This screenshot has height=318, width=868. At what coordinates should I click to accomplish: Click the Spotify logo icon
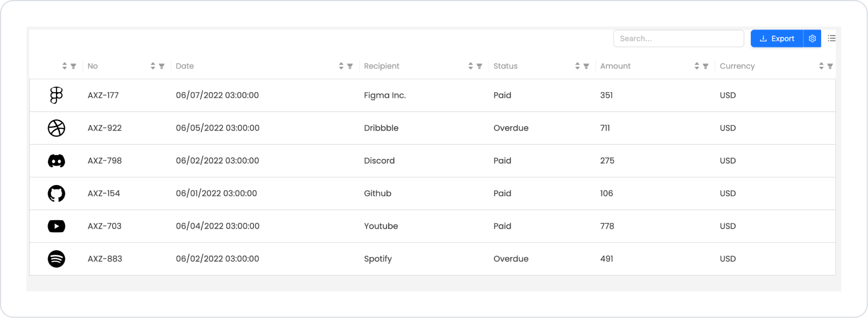click(x=56, y=259)
